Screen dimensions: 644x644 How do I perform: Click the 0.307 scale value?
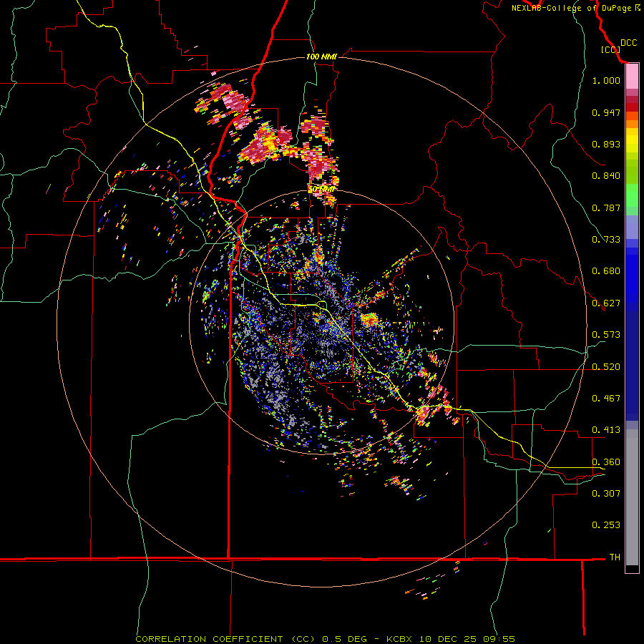pyautogui.click(x=606, y=494)
